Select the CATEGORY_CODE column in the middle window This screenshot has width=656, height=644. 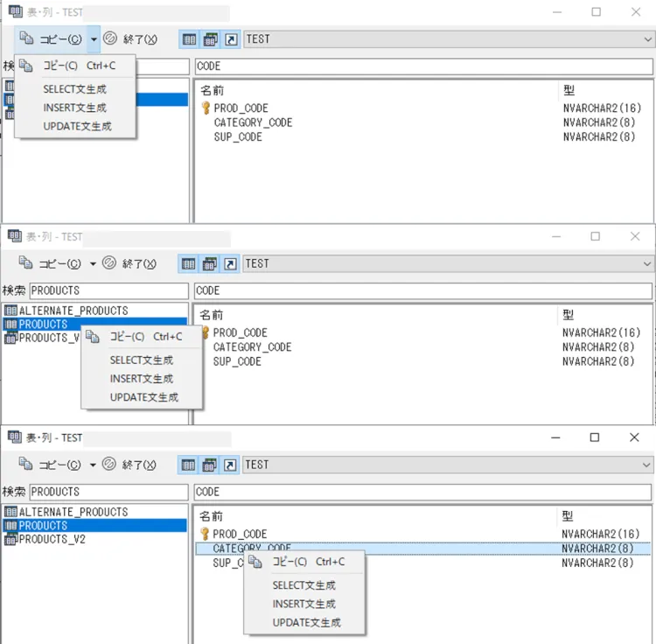(x=252, y=347)
